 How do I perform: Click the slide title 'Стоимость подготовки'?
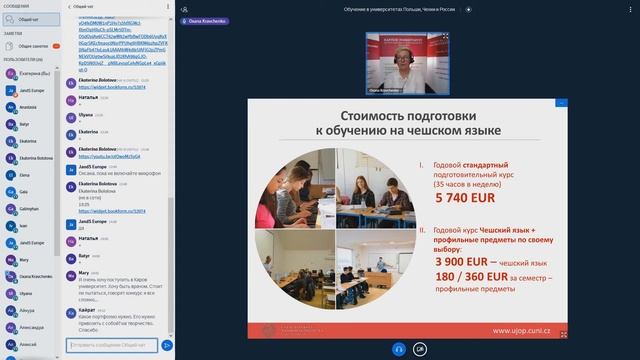tap(408, 116)
